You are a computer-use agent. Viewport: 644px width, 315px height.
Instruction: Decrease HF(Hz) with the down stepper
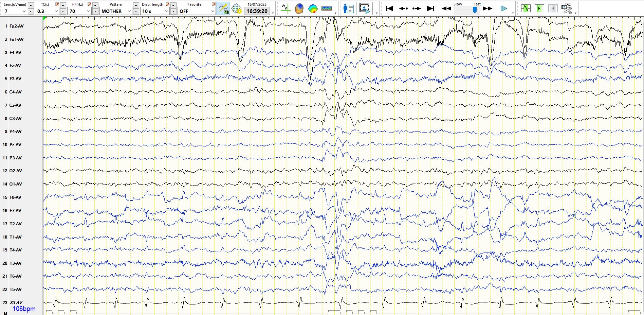pos(95,11)
